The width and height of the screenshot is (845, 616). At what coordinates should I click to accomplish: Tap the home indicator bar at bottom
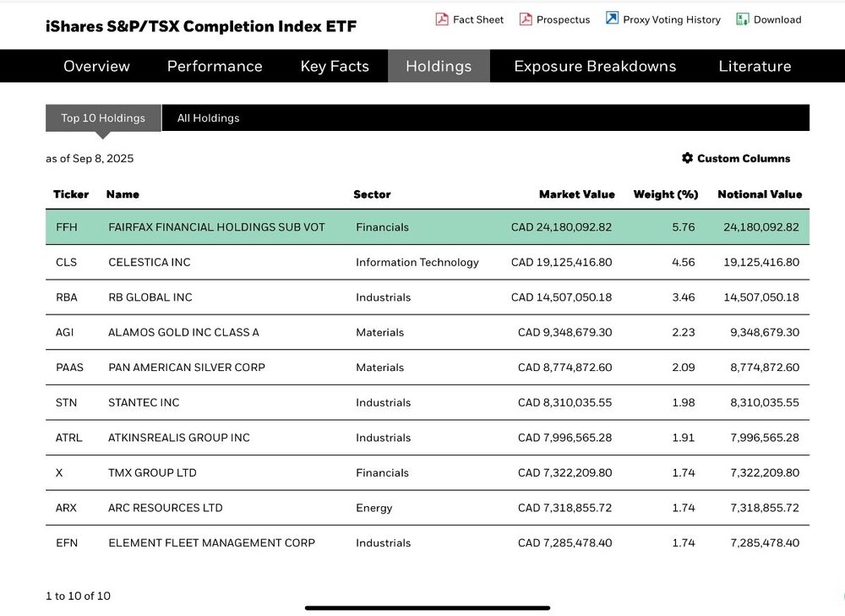(x=428, y=608)
